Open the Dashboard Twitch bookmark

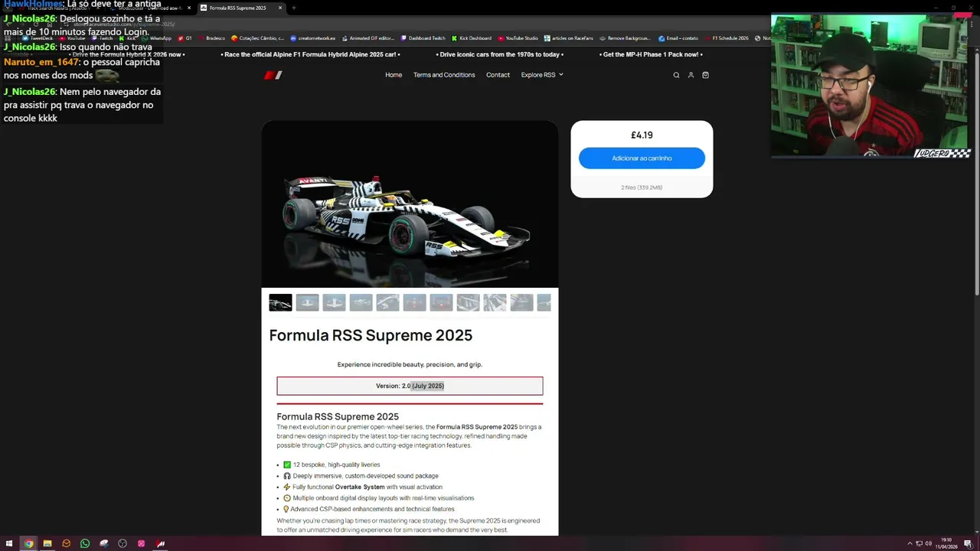point(423,37)
